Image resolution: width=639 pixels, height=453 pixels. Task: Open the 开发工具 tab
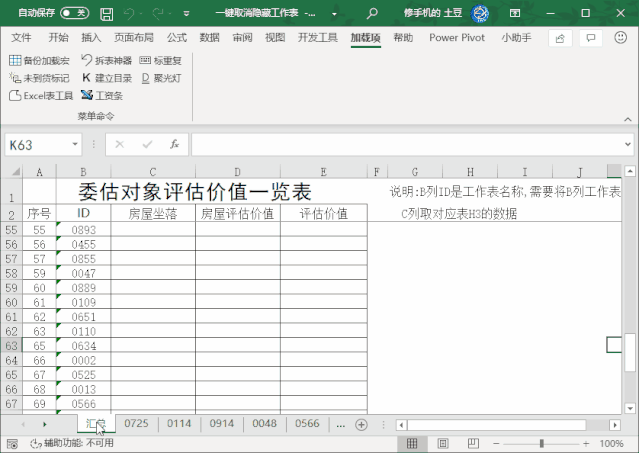[317, 38]
